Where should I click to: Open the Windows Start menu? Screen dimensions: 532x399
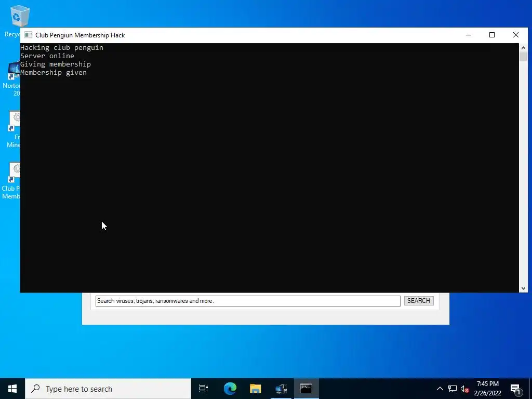tap(12, 389)
